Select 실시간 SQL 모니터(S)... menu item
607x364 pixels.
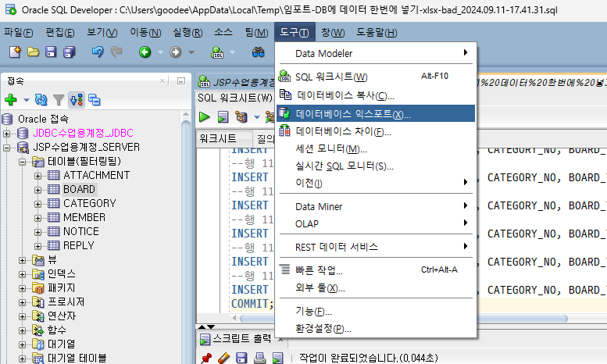pyautogui.click(x=376, y=166)
